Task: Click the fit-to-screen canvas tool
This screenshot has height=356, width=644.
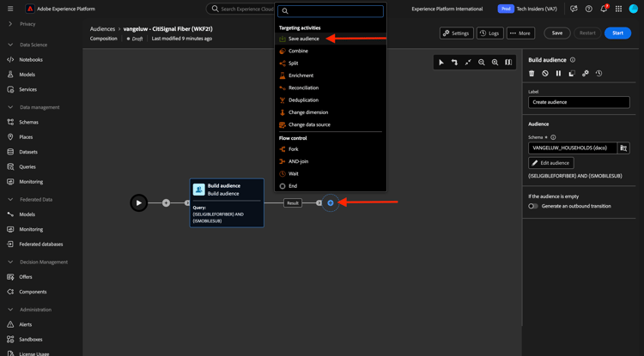Action: (x=468, y=63)
